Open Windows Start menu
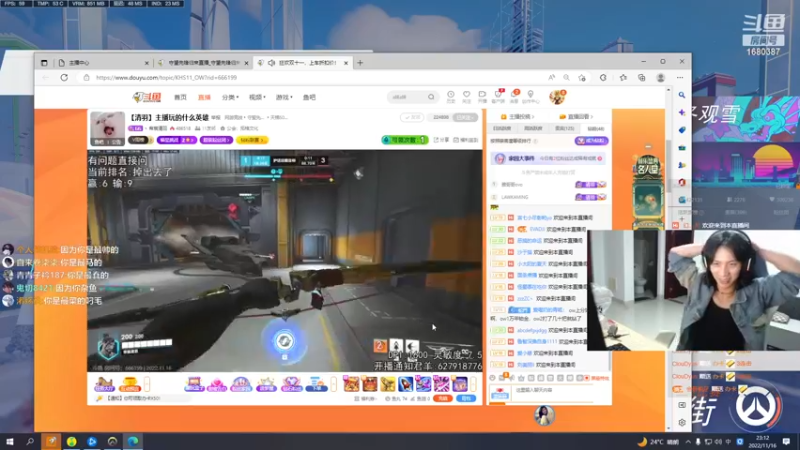The width and height of the screenshot is (800, 450). [x=10, y=441]
